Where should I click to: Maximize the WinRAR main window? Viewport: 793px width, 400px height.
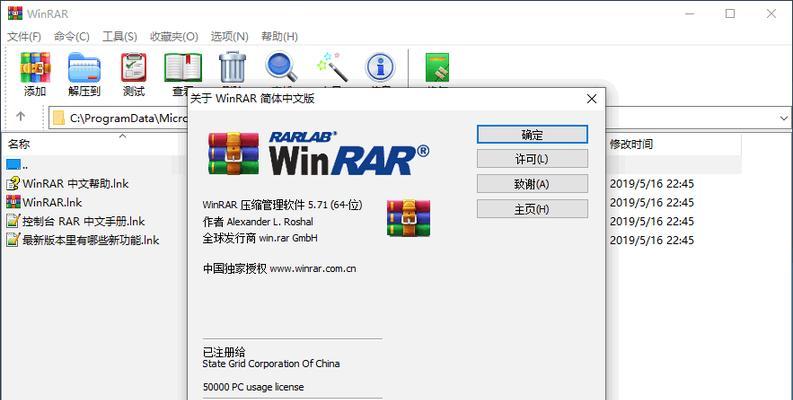730,14
